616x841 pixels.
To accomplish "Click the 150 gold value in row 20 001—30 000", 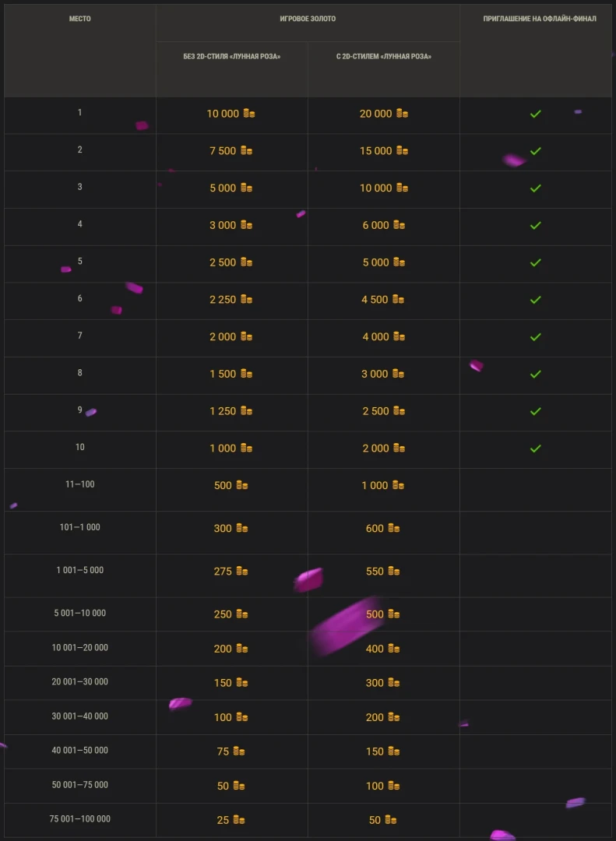I will point(223,683).
